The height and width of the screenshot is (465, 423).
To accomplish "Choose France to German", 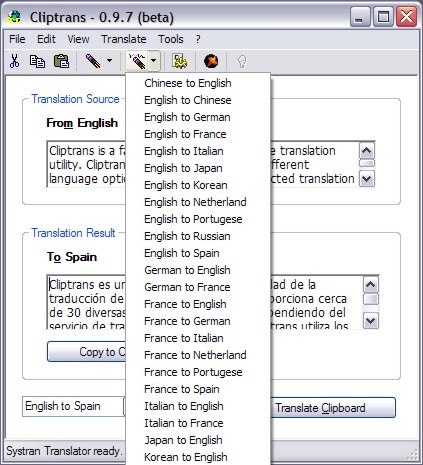I will click(x=198, y=321).
